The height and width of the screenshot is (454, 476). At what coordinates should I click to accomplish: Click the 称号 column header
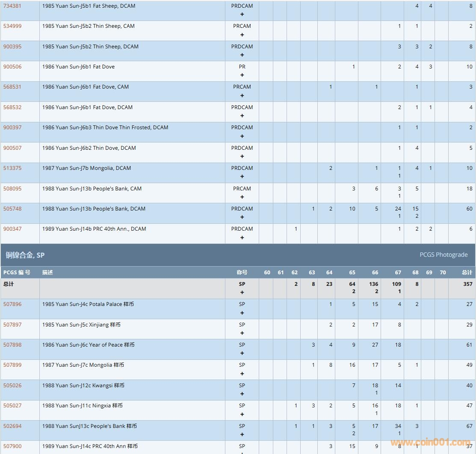242,273
